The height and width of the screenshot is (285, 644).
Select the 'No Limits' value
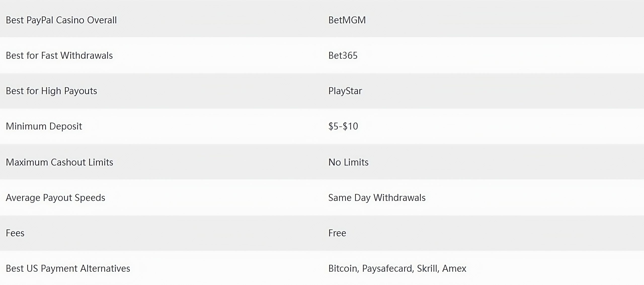click(348, 162)
